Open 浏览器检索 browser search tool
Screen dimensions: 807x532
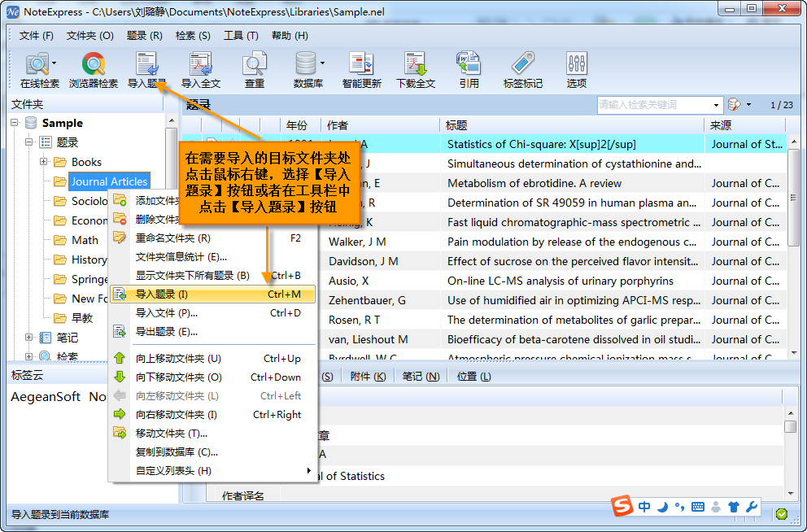click(94, 63)
